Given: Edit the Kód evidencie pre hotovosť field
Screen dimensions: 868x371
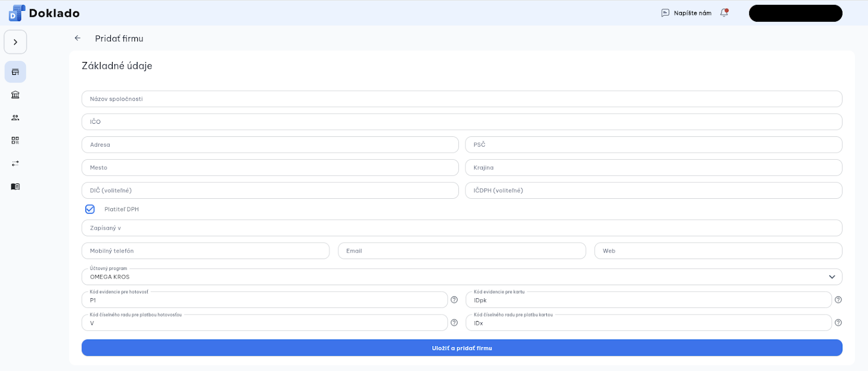Looking at the screenshot, I should 265,300.
